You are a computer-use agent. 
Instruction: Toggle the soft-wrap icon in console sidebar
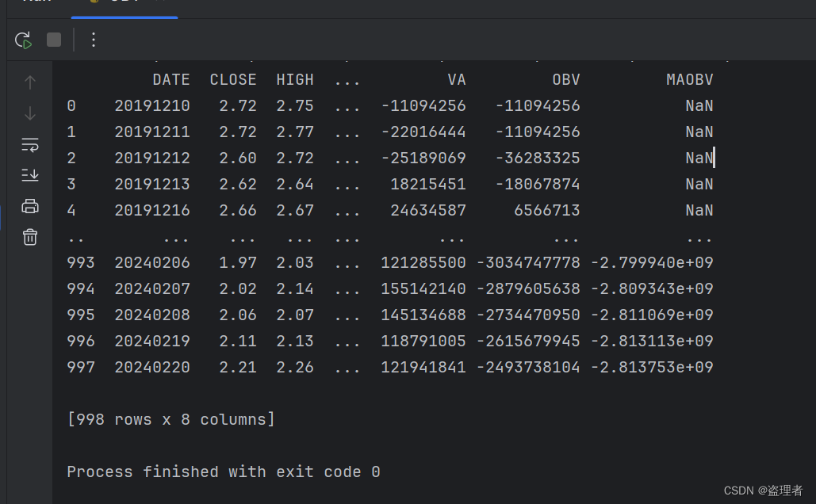pyautogui.click(x=30, y=144)
